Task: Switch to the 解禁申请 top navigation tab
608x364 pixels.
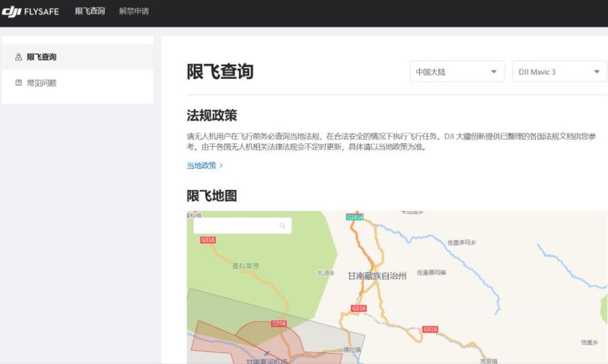Action: pos(134,11)
